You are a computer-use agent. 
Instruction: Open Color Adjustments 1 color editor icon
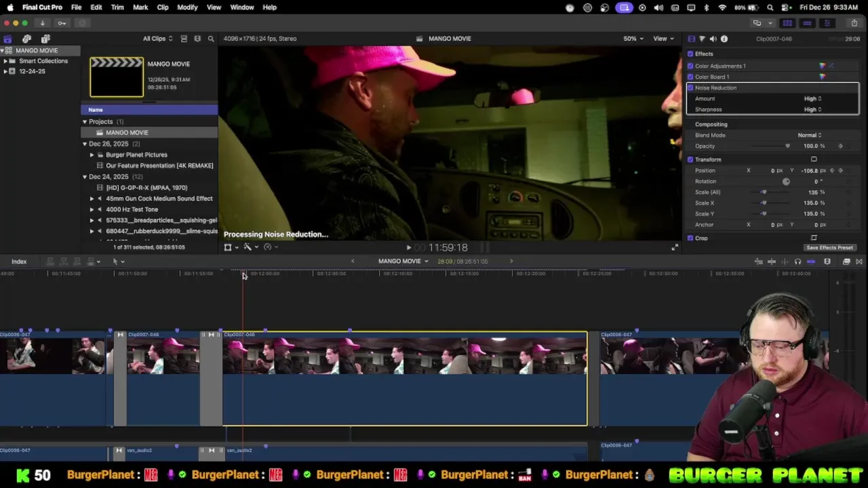[x=823, y=66]
